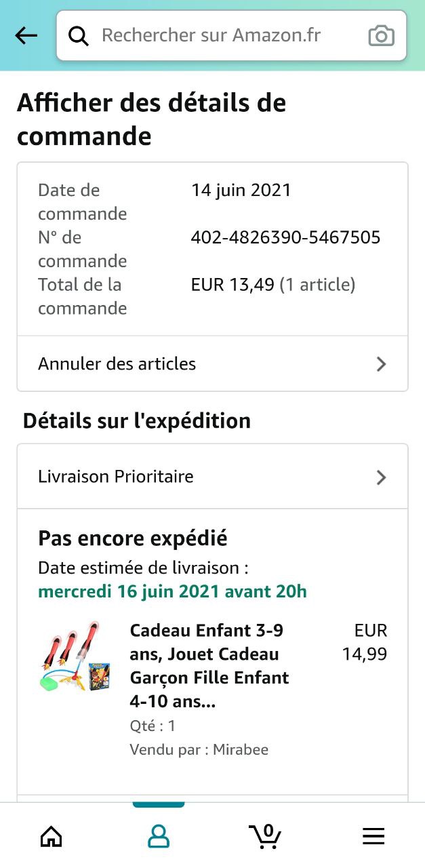Tap order number 402-4826390-5467505

285,237
